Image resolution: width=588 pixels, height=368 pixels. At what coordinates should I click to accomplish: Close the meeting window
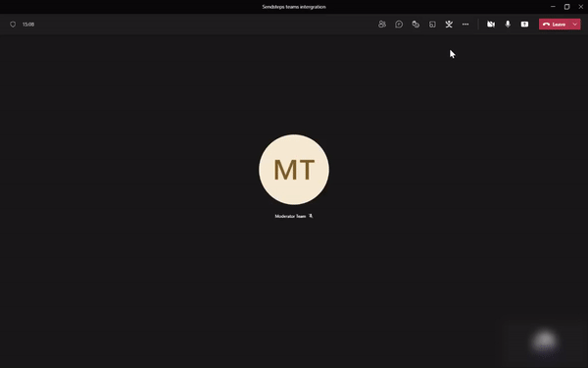[x=581, y=7]
